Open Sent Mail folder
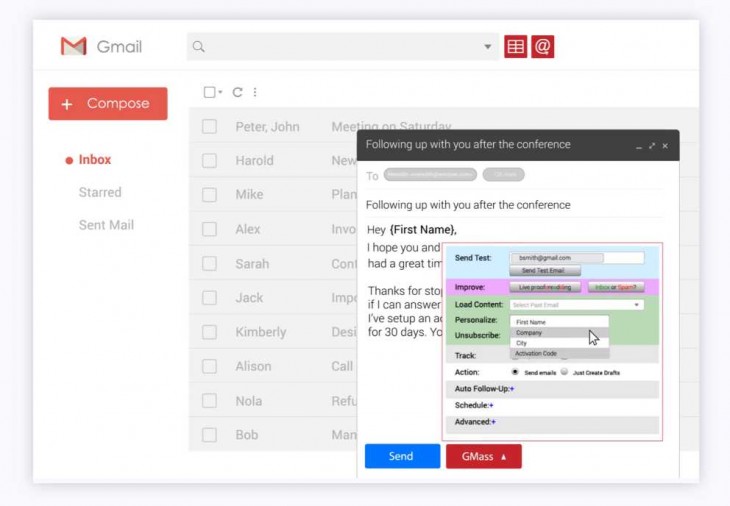Screen dimensions: 730x506 click(x=106, y=225)
